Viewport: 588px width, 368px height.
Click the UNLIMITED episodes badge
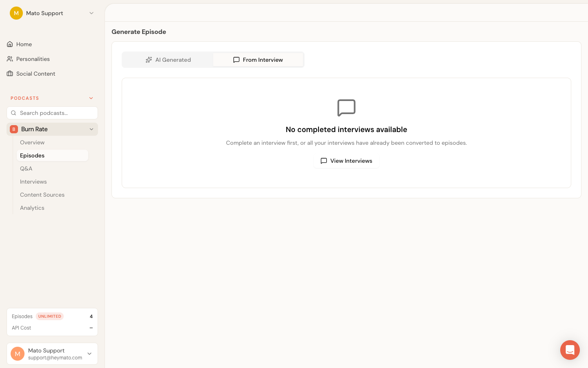(x=49, y=316)
